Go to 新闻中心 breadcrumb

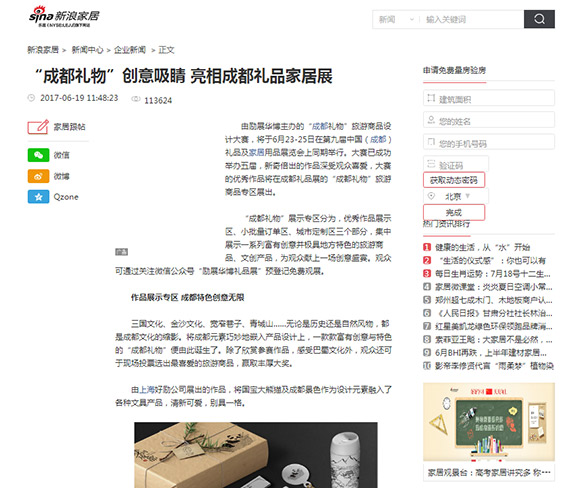87,50
